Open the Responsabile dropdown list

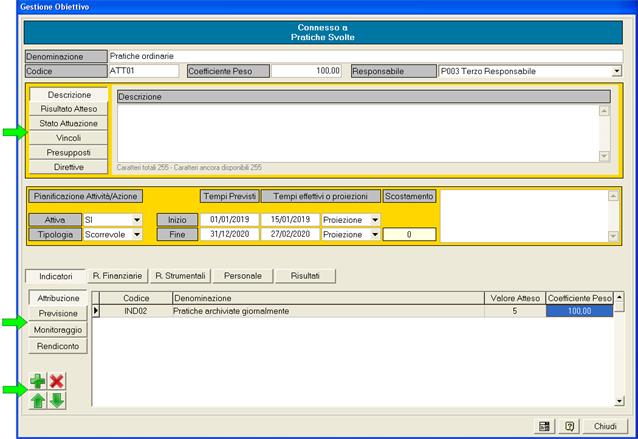(x=617, y=72)
